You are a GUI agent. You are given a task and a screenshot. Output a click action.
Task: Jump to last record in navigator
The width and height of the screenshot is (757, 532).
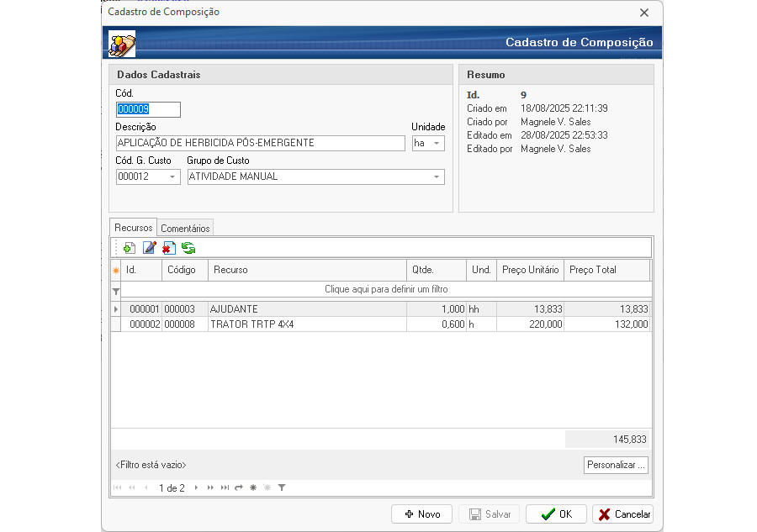click(x=225, y=487)
